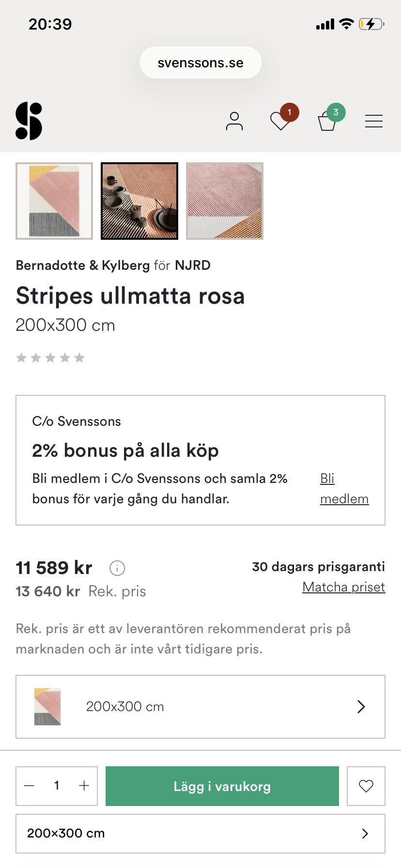
Task: Select the third close-up rug thumbnail
Action: coord(225,201)
